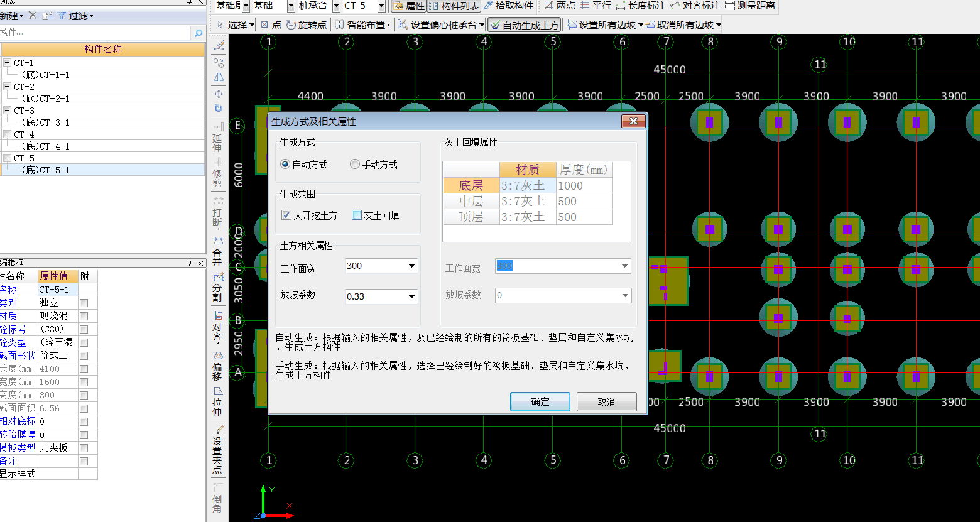980x522 pixels.
Task: Select the 合并 (merge) tool
Action: tap(217, 251)
